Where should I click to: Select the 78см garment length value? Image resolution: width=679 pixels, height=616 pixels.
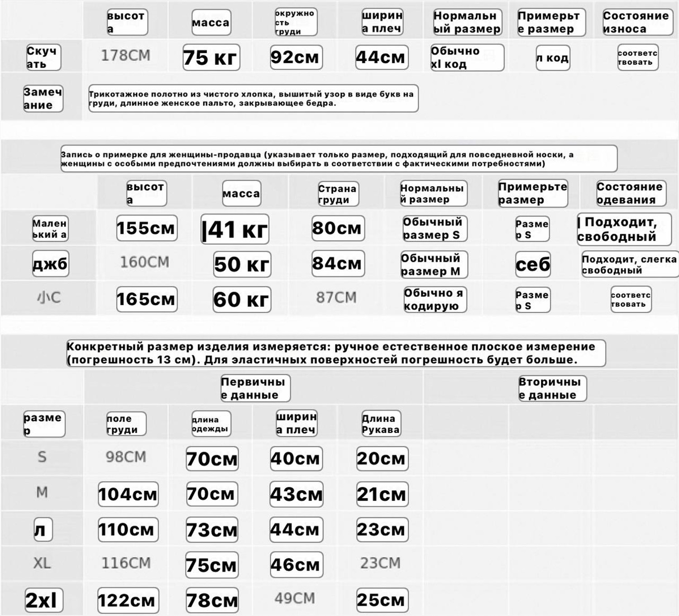212,601
